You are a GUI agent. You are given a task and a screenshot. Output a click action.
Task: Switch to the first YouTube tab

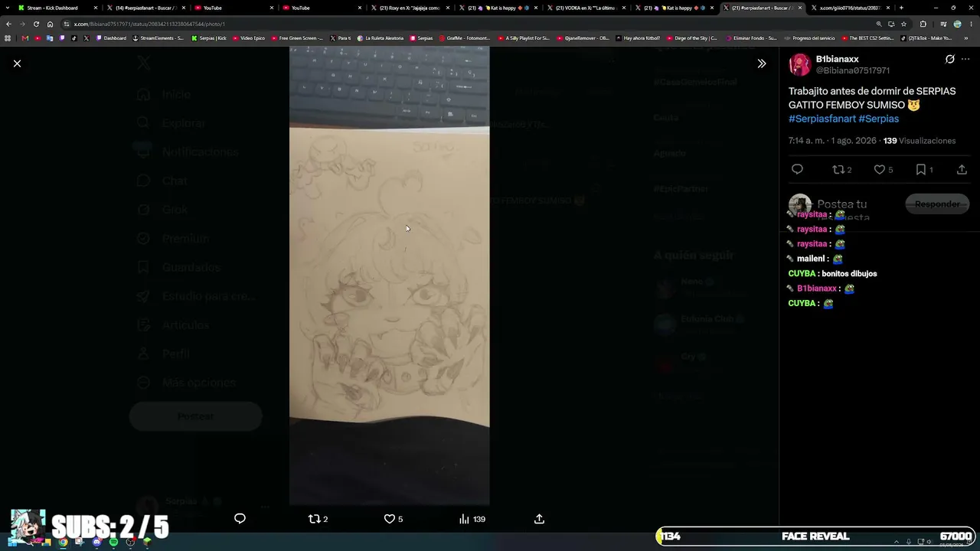click(x=234, y=8)
